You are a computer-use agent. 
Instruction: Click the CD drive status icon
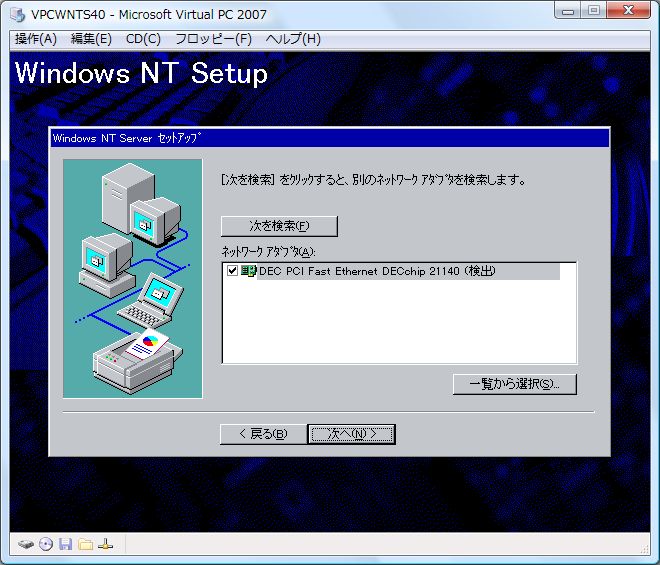(46, 544)
